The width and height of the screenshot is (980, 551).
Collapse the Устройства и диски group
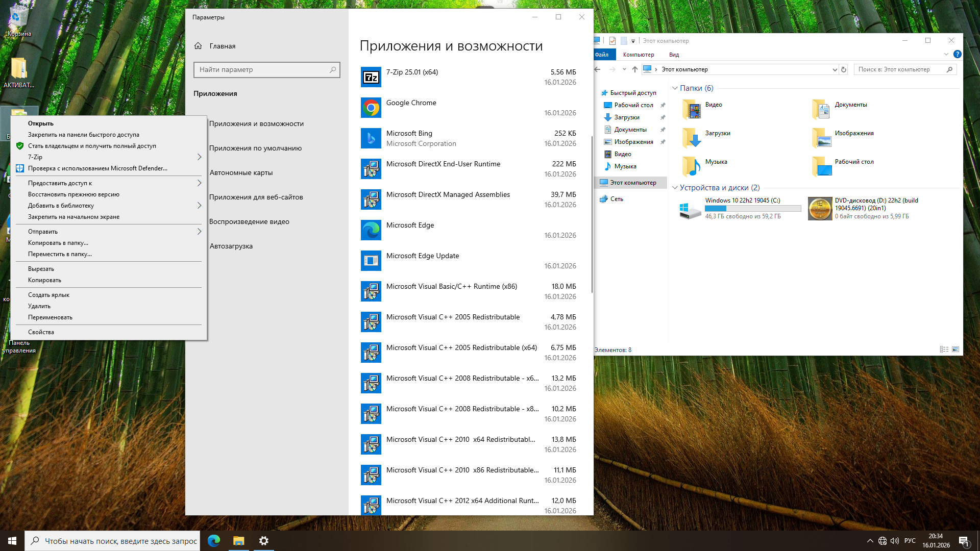tap(675, 188)
